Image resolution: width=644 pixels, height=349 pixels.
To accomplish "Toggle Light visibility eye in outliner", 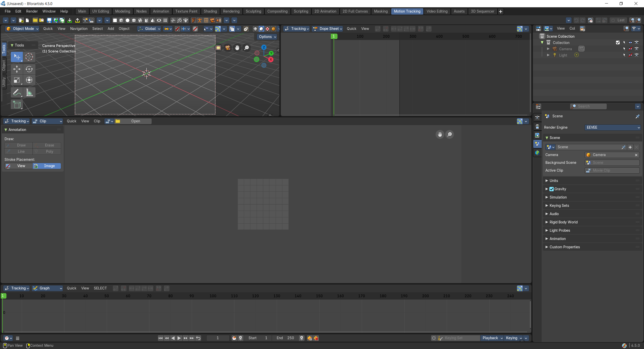I will tap(630, 55).
